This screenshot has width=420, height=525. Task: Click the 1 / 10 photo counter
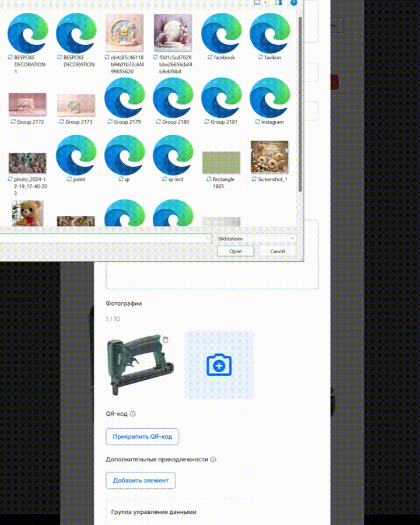coord(113,318)
